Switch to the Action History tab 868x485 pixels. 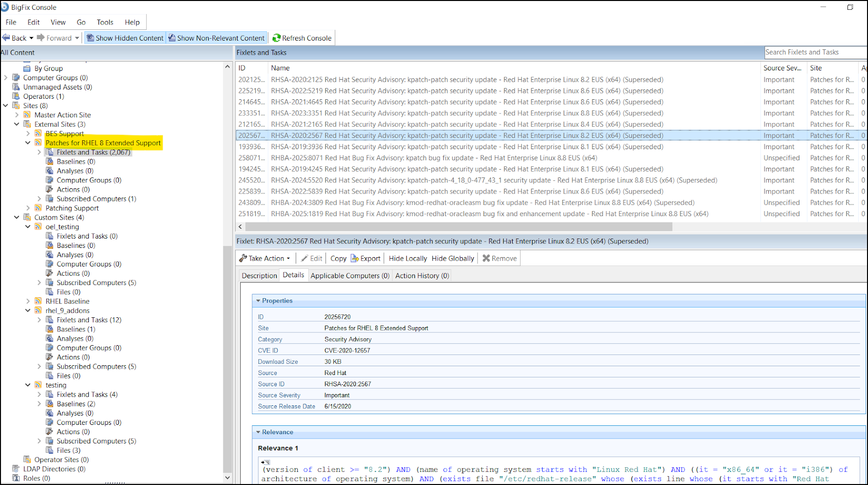(421, 275)
